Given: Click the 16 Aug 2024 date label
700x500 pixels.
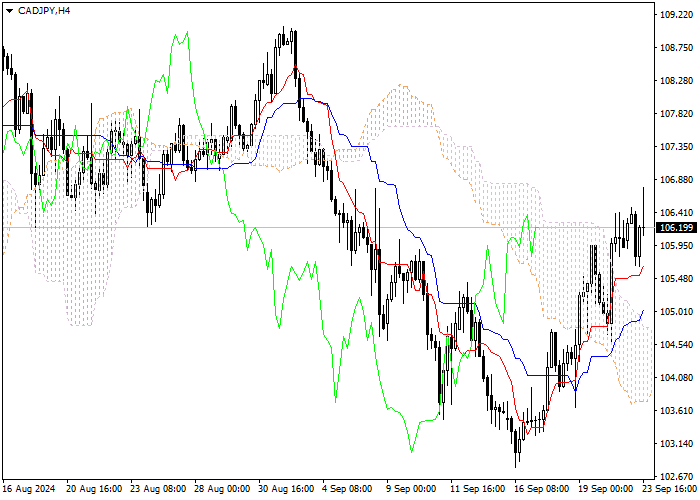Looking at the screenshot, I should (x=29, y=489).
